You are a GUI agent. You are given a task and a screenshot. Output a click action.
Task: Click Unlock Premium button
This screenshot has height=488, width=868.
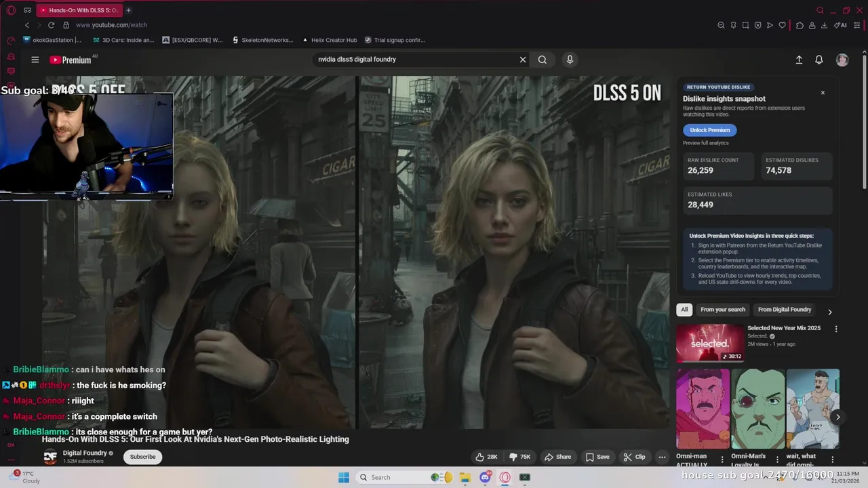click(x=710, y=130)
